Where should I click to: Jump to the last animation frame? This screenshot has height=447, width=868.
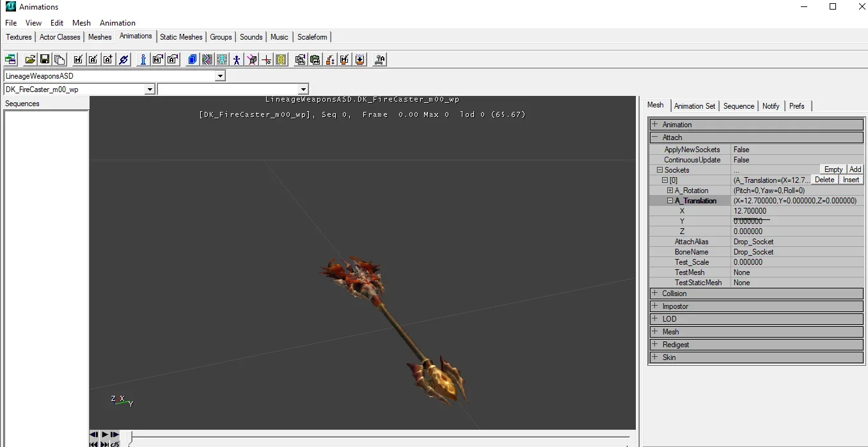click(x=105, y=444)
